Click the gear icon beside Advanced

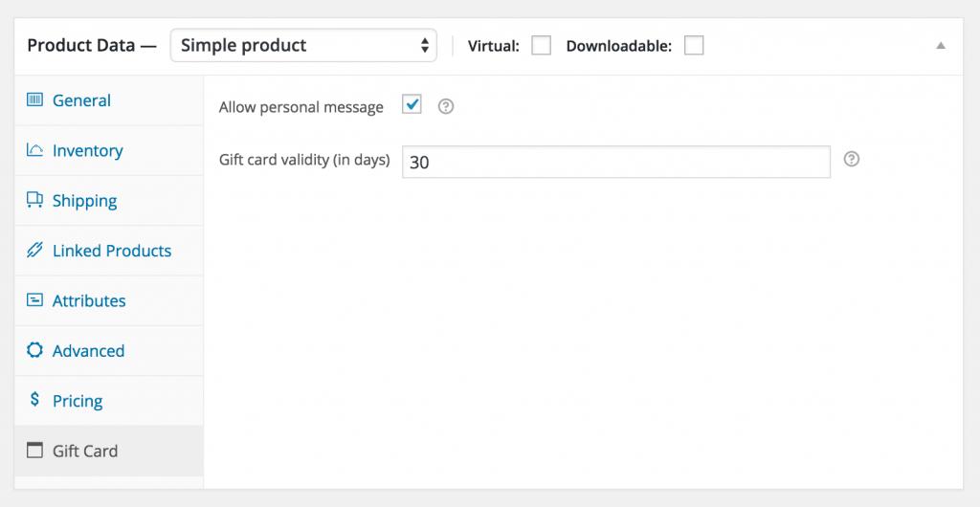[35, 350]
